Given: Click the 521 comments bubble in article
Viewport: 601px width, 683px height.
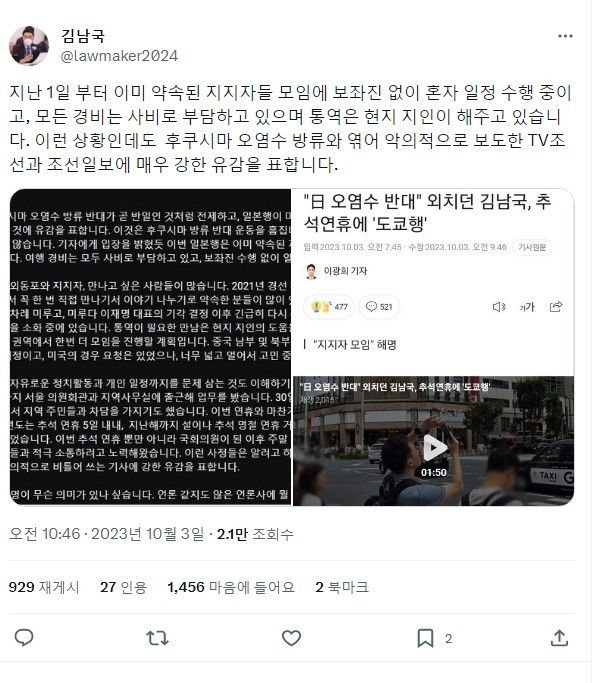Looking at the screenshot, I should tap(379, 307).
